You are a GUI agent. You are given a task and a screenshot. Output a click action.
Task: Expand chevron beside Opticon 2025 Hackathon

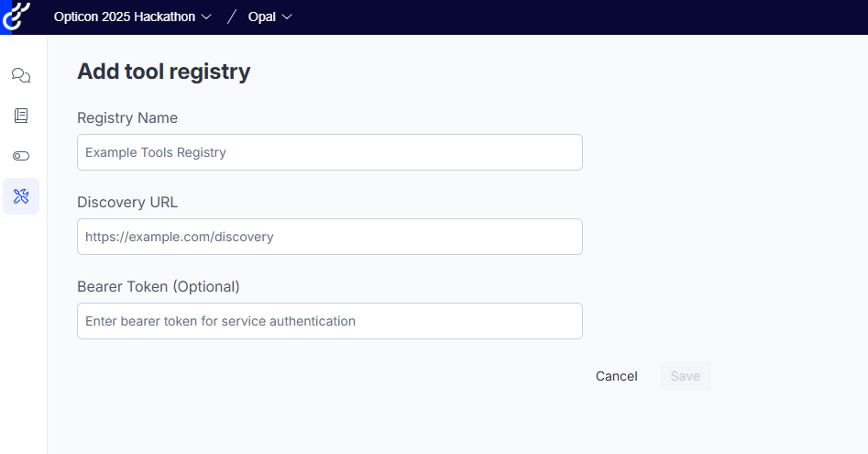click(x=206, y=17)
